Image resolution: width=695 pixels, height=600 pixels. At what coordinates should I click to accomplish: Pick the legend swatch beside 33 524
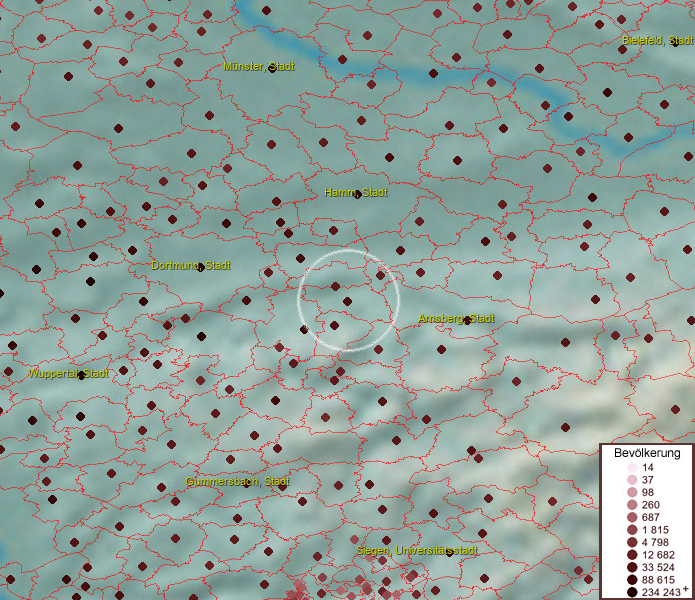(632, 567)
